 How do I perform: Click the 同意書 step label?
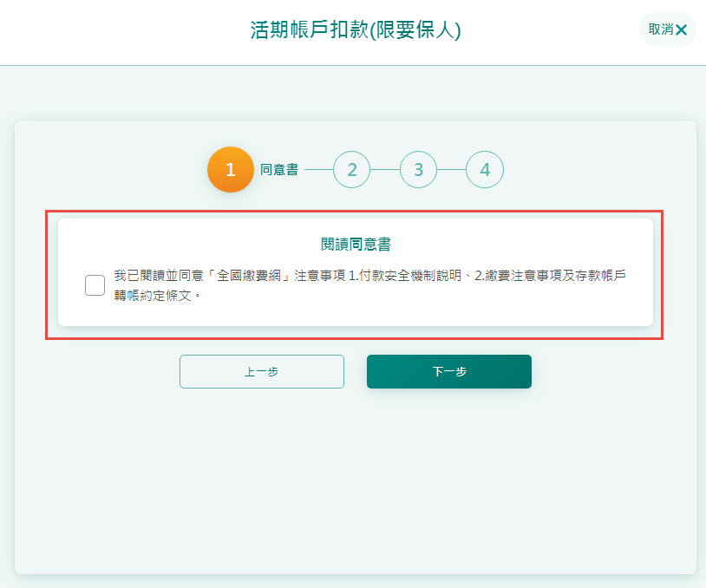[279, 170]
